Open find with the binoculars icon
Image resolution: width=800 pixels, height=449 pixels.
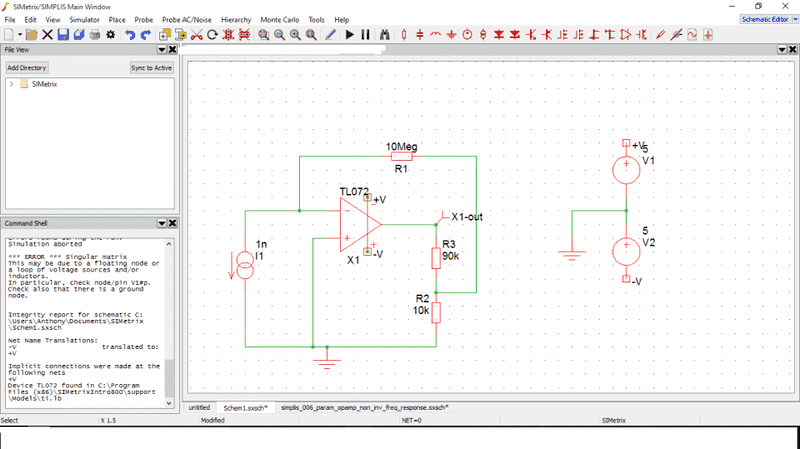(x=385, y=35)
